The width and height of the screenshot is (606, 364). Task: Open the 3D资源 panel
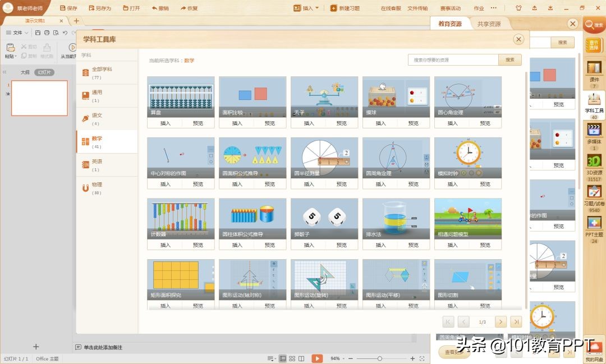(594, 163)
